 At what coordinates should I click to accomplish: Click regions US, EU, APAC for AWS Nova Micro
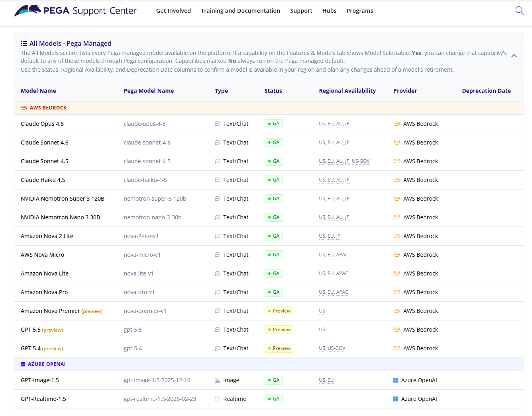click(x=334, y=255)
